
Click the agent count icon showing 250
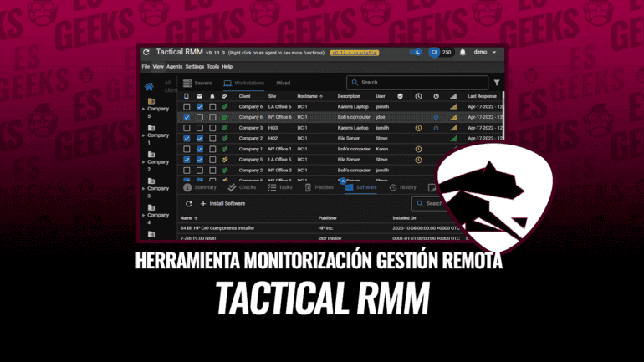click(x=434, y=52)
